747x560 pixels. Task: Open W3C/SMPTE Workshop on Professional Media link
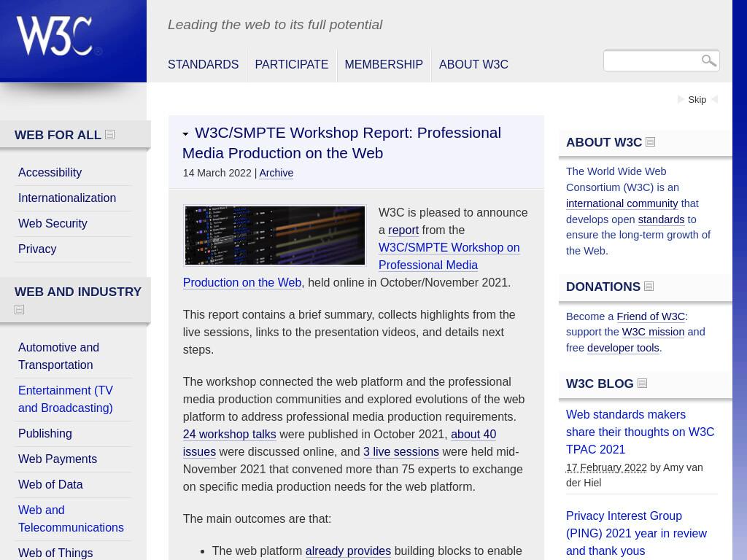(x=449, y=256)
